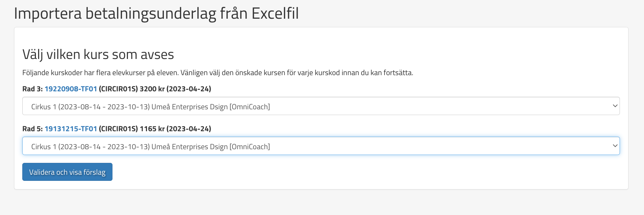Click selected Cirkus 1 text in Rad 5 dropdown

click(150, 147)
